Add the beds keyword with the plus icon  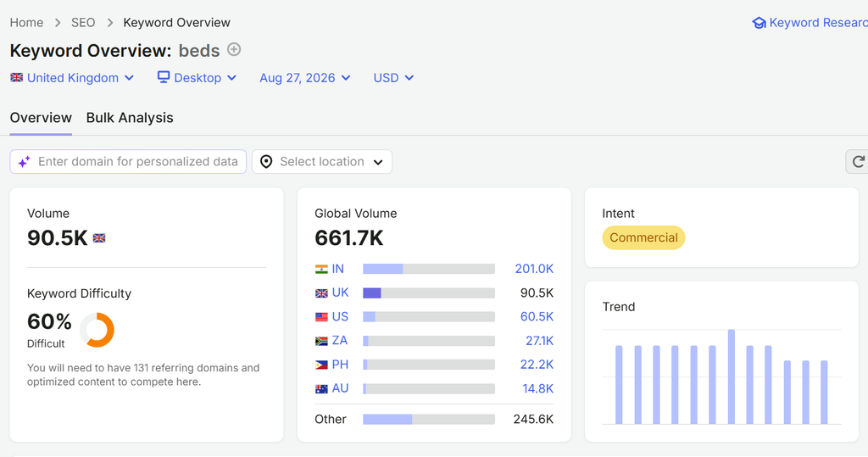(234, 49)
